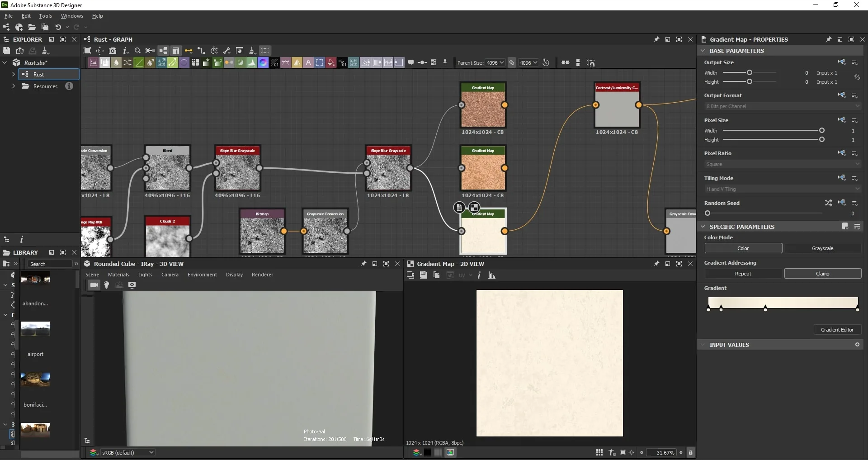
Task: Select the Rust graph in Explorer
Action: 39,74
